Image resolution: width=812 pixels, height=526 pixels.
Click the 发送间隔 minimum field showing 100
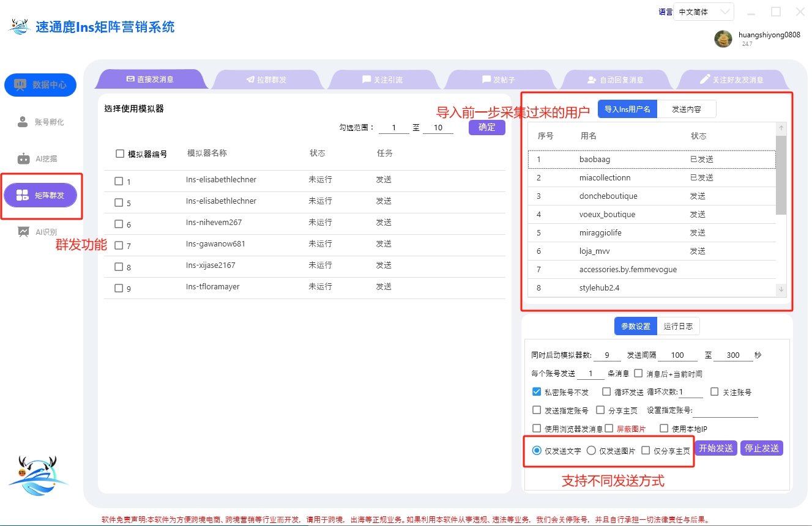point(677,355)
